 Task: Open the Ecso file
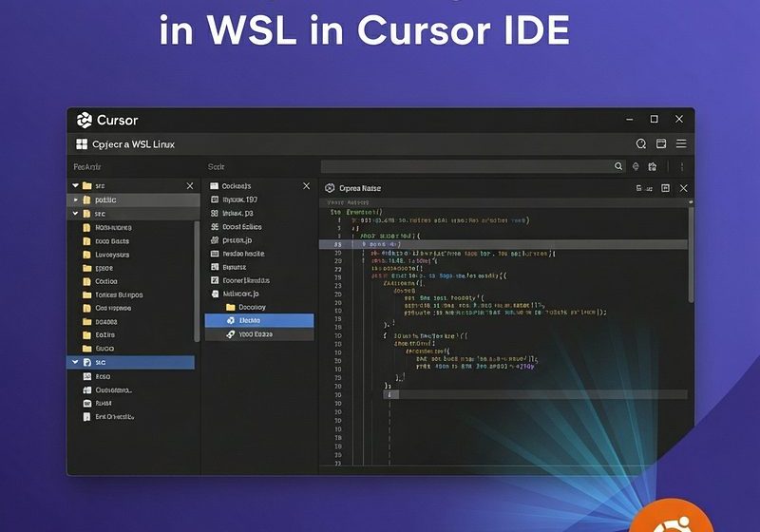(103, 376)
